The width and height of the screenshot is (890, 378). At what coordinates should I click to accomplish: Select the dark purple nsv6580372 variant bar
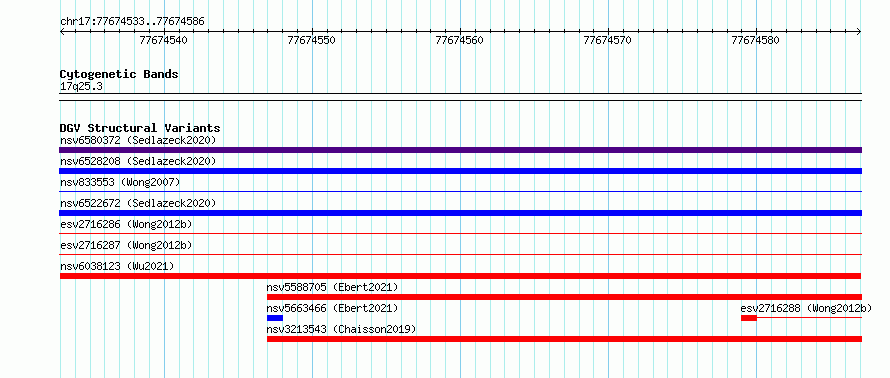pyautogui.click(x=460, y=150)
